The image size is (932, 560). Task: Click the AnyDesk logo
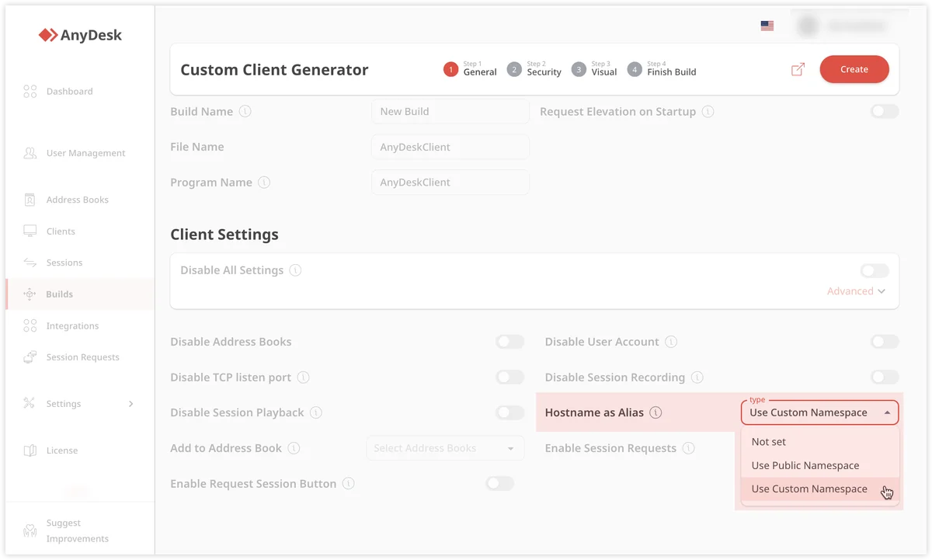[80, 35]
